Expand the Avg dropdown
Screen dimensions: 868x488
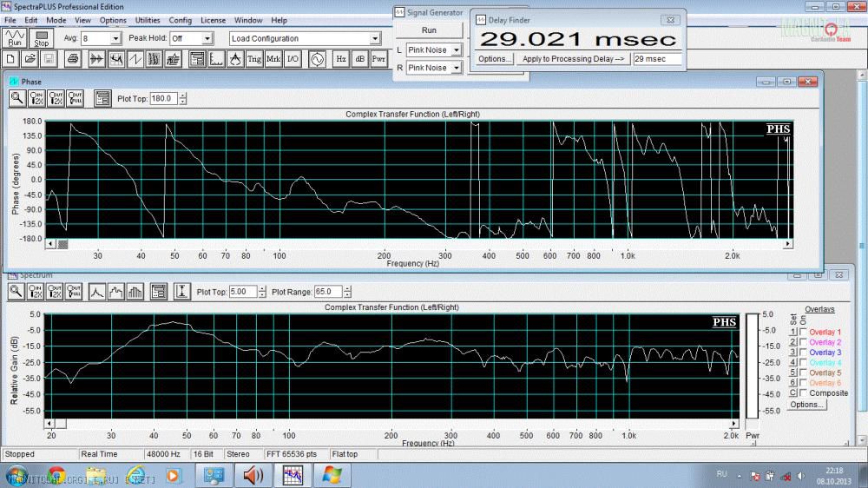(115, 38)
